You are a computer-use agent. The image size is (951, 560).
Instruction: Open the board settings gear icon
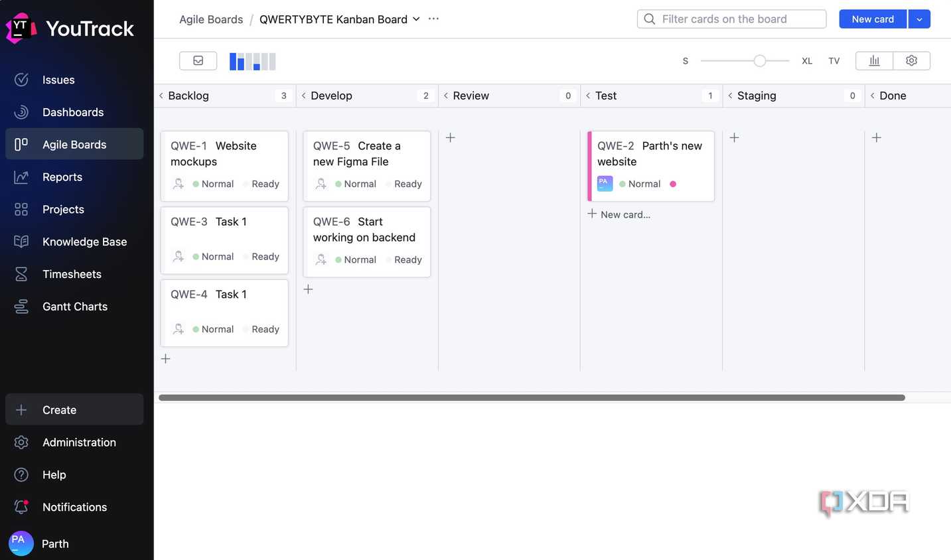pyautogui.click(x=911, y=60)
